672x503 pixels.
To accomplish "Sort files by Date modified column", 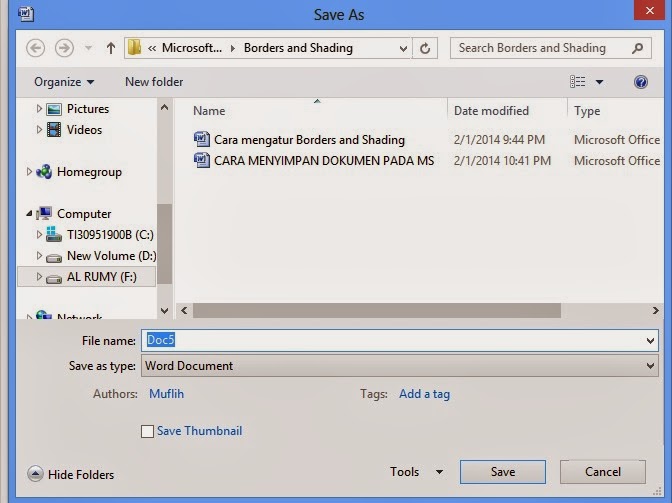I will [x=491, y=111].
